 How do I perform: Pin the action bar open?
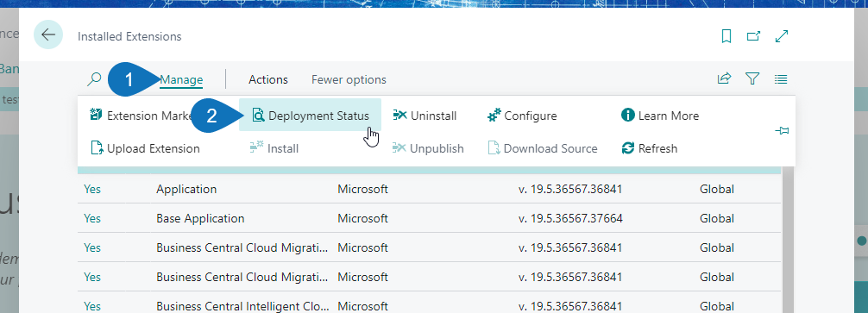click(x=783, y=131)
